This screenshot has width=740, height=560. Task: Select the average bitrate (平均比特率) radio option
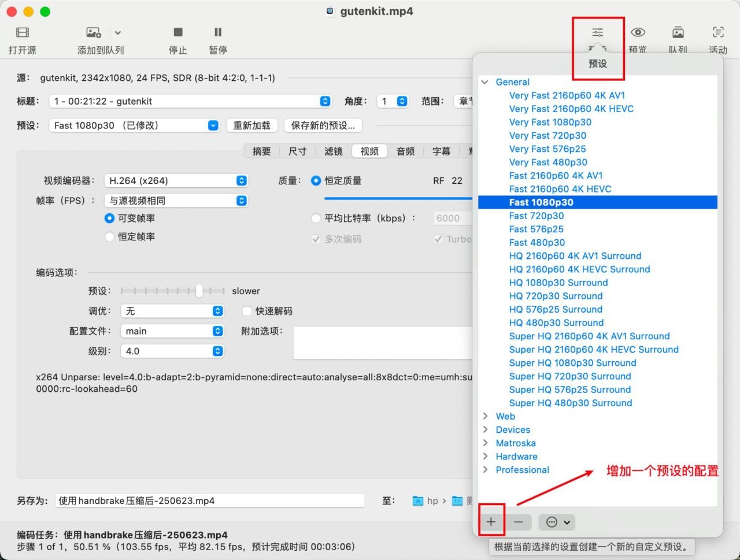pos(316,218)
